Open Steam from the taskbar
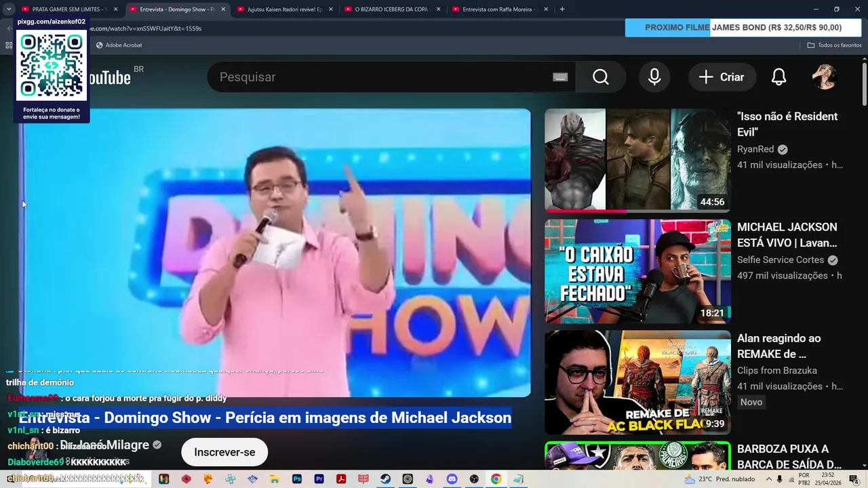 [385, 479]
